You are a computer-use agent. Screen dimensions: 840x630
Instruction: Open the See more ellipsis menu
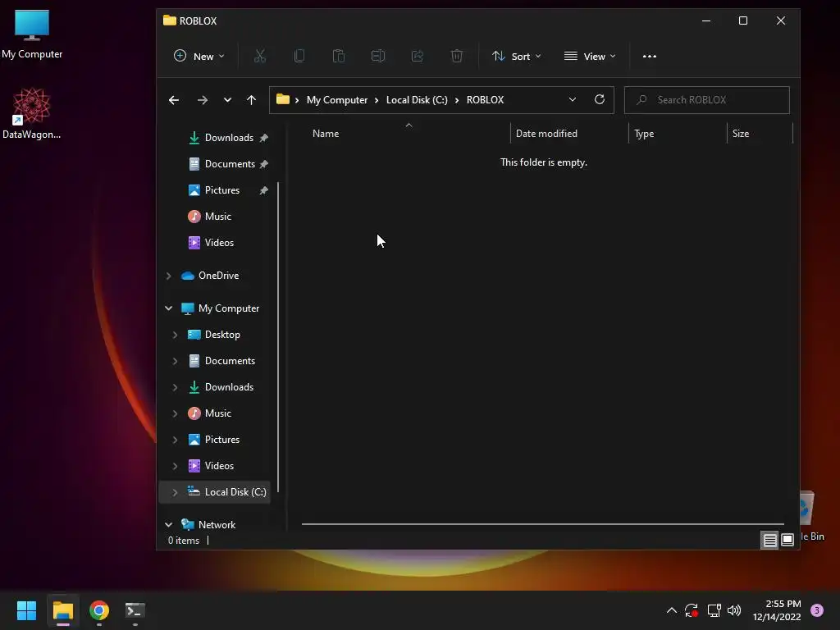[650, 57]
